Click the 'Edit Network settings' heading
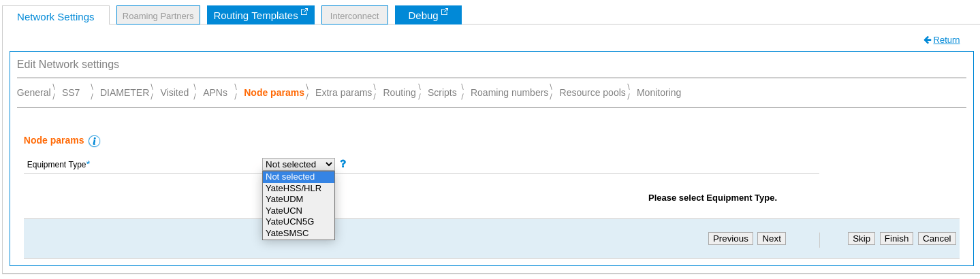The width and height of the screenshot is (980, 279). tap(68, 65)
